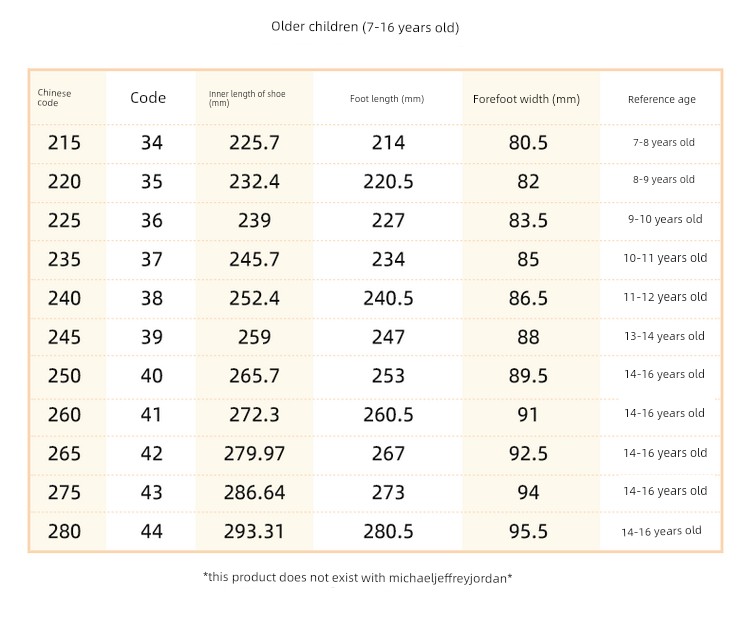Click the michaeljeffreyjordan disclaimer footnote
This screenshot has width=750, height=630.
click(x=357, y=578)
